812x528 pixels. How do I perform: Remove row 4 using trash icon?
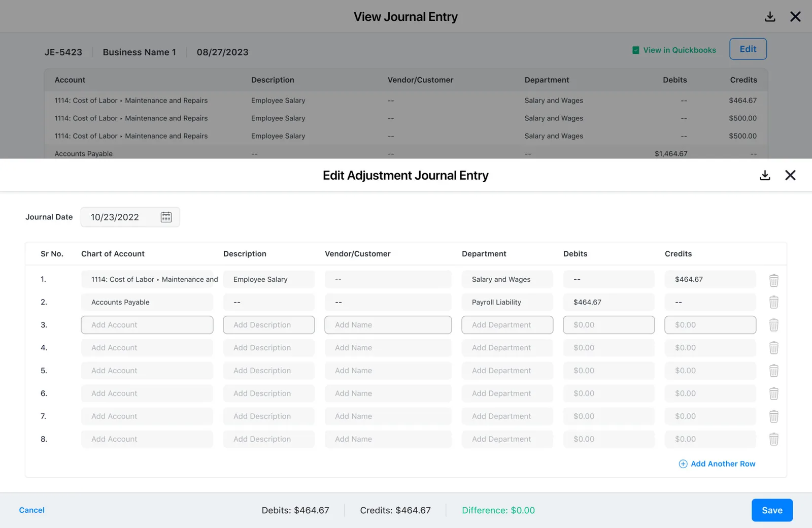click(773, 348)
